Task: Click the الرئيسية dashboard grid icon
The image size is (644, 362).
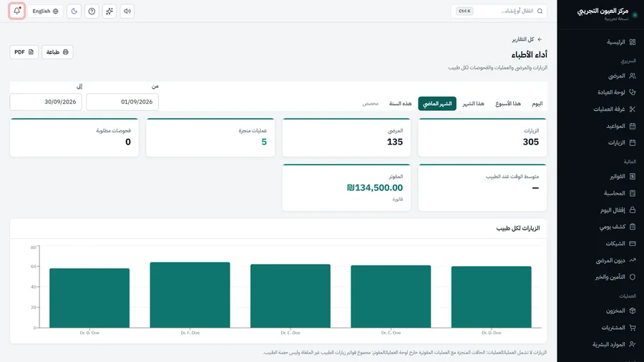Action: 633,42
